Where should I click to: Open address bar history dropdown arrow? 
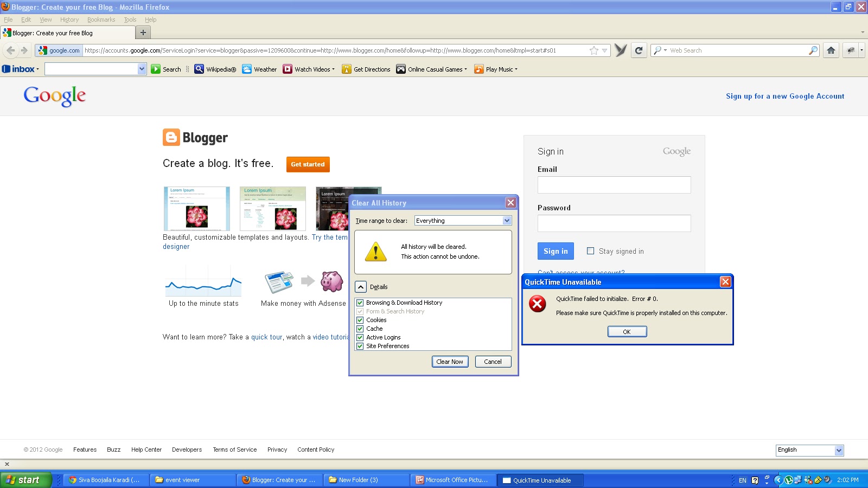(x=604, y=50)
